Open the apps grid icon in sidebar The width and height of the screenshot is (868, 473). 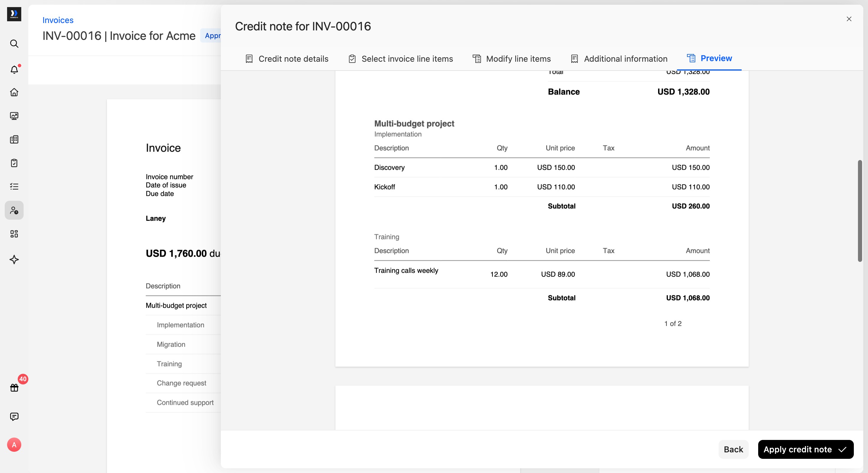pyautogui.click(x=14, y=234)
